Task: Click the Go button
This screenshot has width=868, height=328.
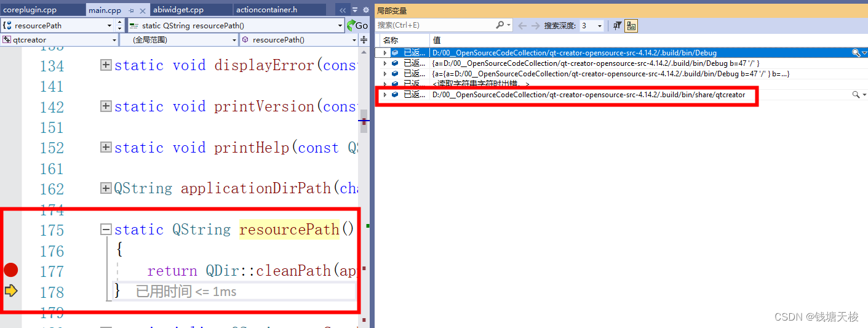Action: [x=357, y=25]
